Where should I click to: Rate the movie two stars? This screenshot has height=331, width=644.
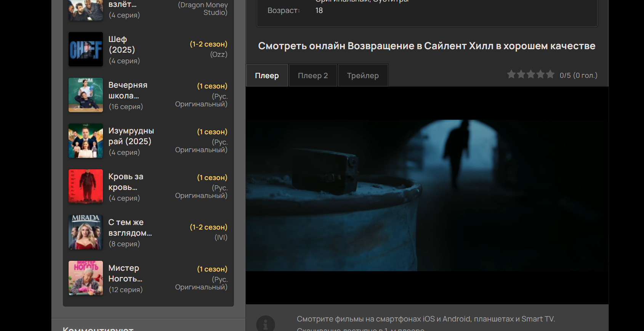tap(521, 74)
